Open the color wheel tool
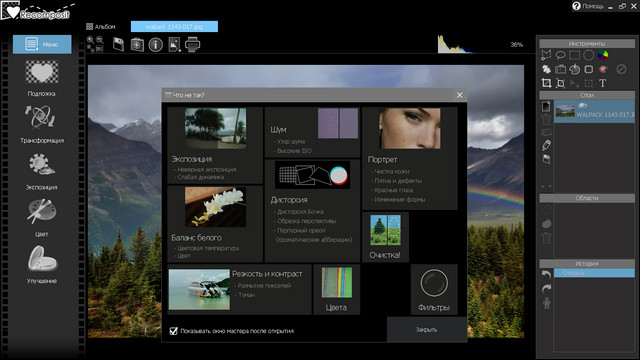 (603, 55)
